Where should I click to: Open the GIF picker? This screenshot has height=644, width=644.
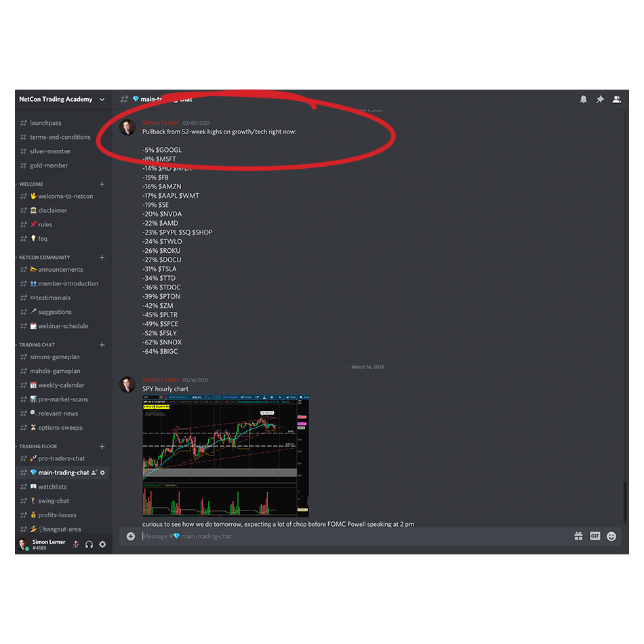coord(595,536)
